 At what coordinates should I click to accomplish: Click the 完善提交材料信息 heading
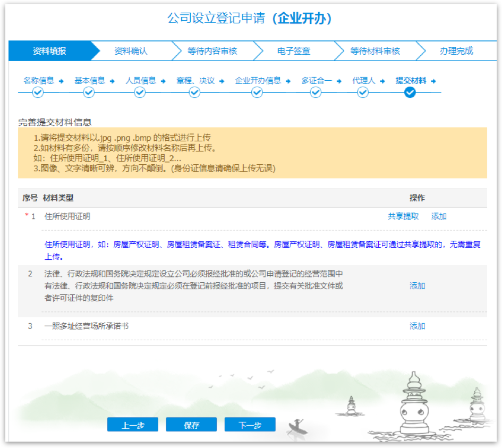point(55,122)
